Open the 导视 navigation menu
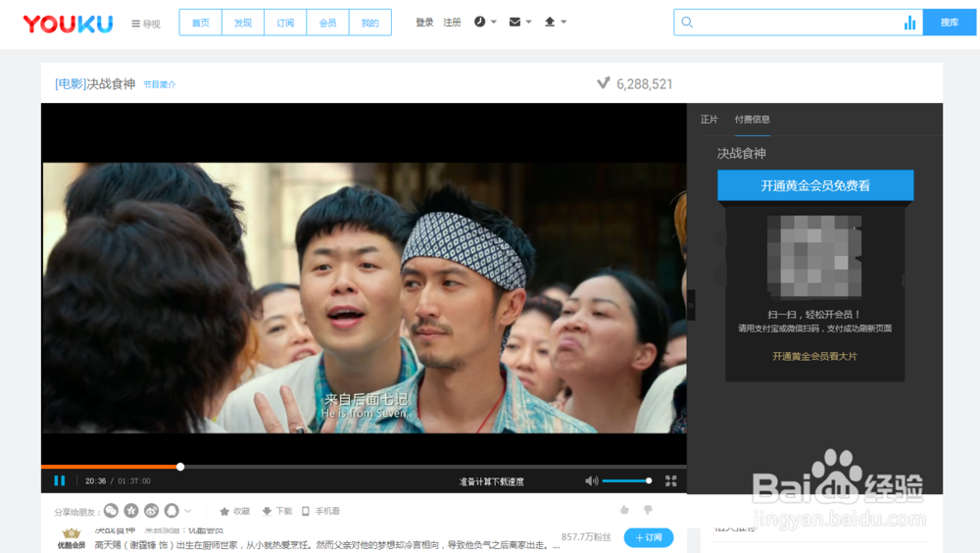980x553 pixels. pyautogui.click(x=146, y=24)
